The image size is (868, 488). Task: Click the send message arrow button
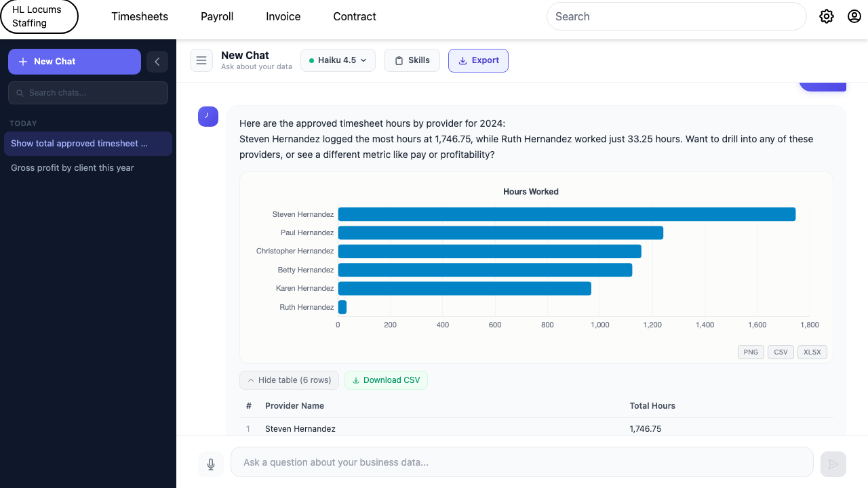point(833,464)
